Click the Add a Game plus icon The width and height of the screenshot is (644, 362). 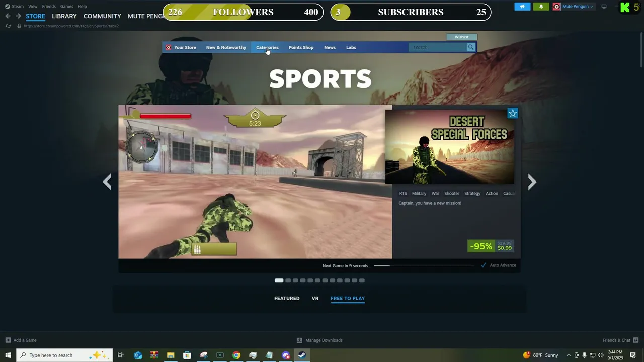(x=8, y=340)
